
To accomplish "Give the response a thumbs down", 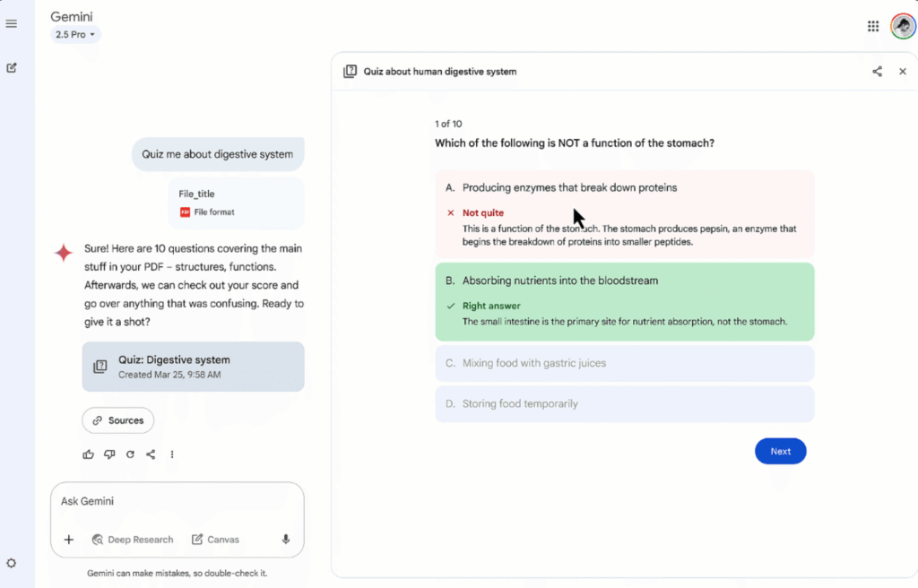I will pyautogui.click(x=109, y=454).
